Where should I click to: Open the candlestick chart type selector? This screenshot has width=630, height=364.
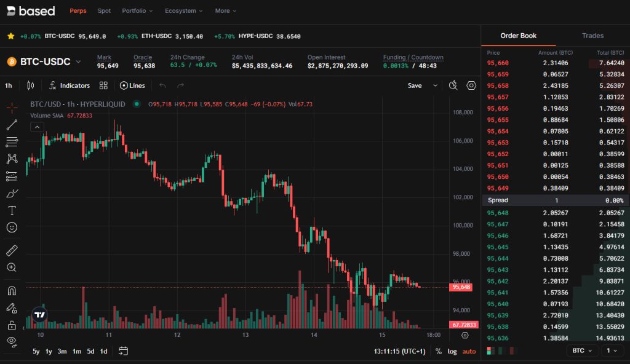pos(31,85)
